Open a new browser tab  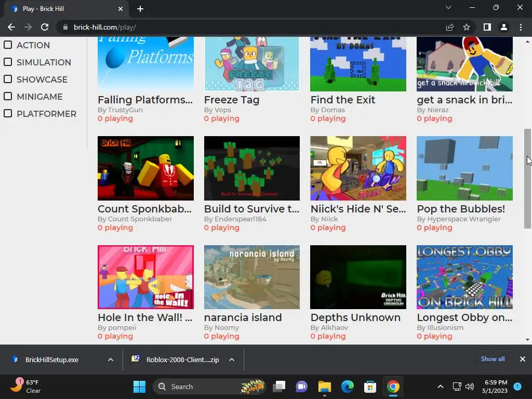(140, 9)
